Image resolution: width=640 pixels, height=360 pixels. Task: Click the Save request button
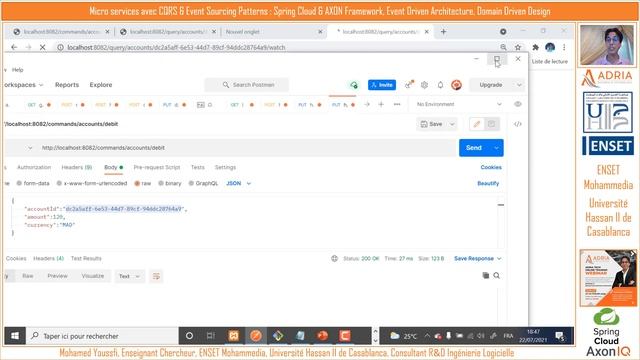[431, 124]
